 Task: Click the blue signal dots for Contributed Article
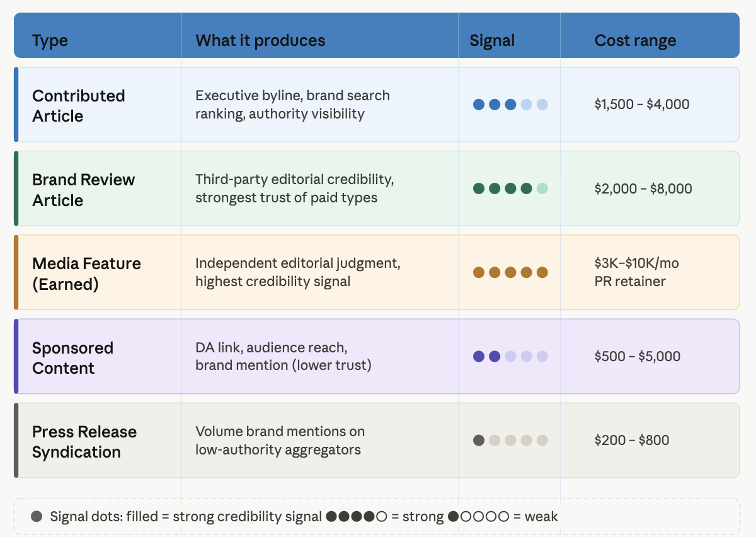[510, 105]
